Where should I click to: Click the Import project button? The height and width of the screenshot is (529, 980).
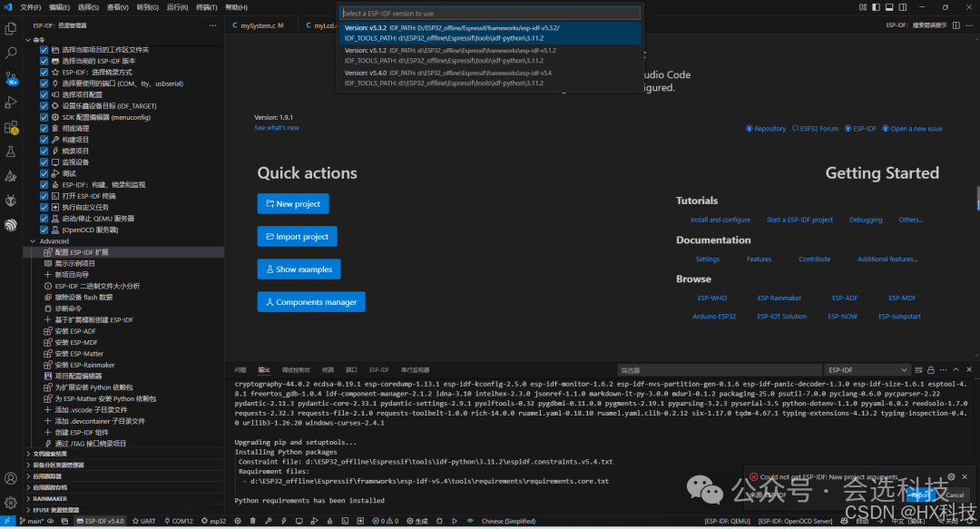[x=297, y=236]
